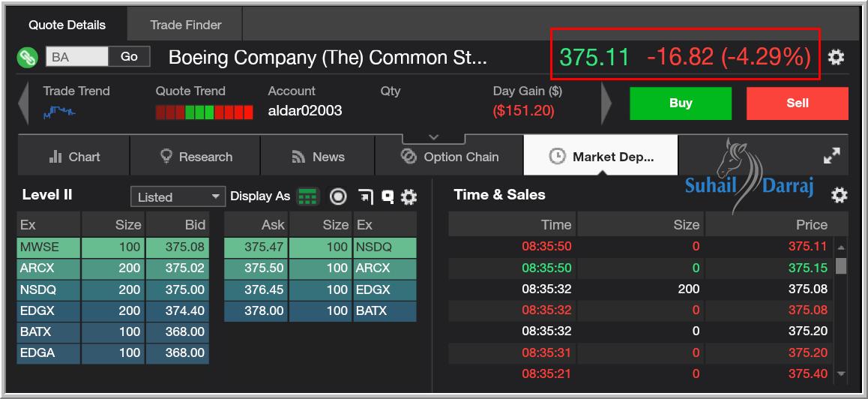Open quote settings gear beside price change
The image size is (868, 399).
click(x=836, y=57)
